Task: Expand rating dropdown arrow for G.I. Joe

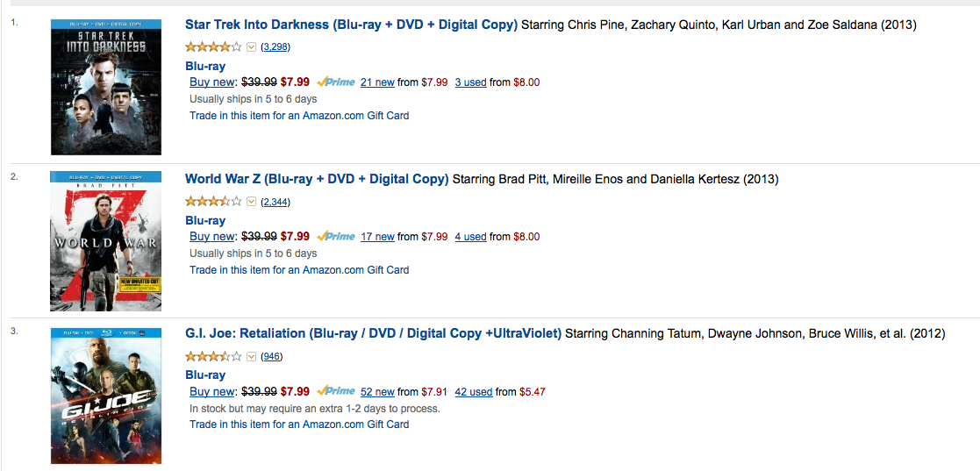Action: pos(252,356)
